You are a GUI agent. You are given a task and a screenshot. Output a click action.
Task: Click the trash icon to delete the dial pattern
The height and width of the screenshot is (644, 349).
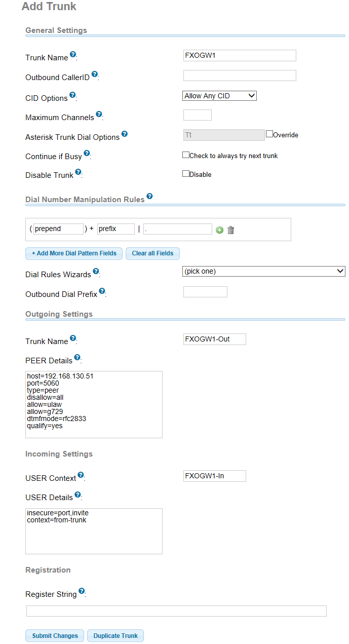[x=231, y=230]
